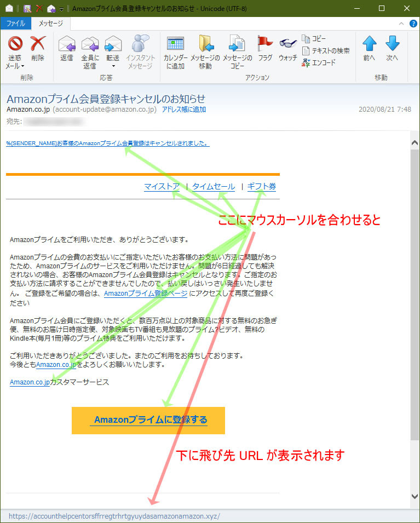Open the Amazonプライム登録ページ link
This screenshot has height=523, width=420.
pos(146,294)
